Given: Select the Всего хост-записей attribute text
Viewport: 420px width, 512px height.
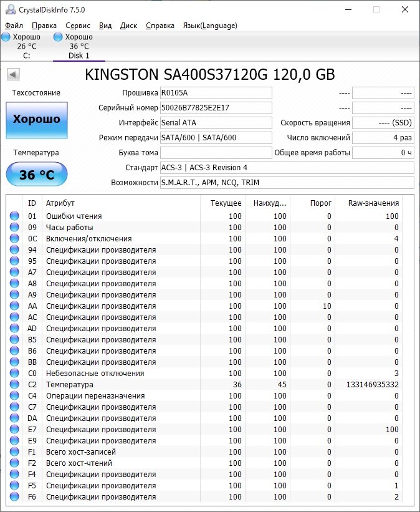Looking at the screenshot, I should point(81,452).
